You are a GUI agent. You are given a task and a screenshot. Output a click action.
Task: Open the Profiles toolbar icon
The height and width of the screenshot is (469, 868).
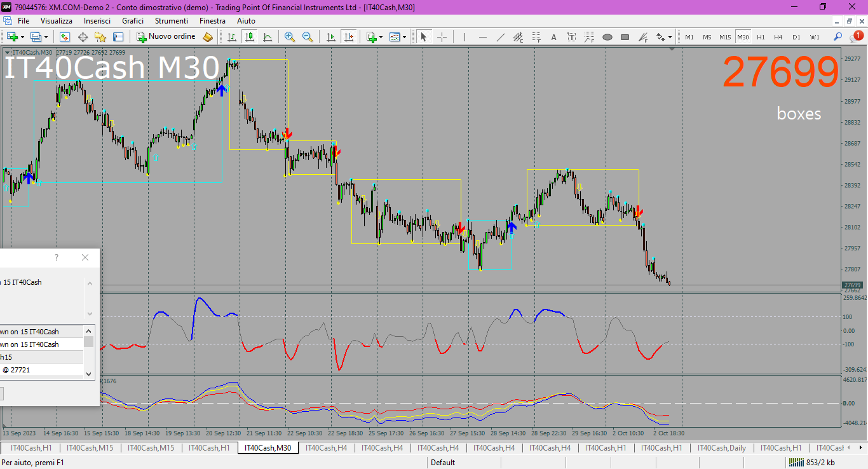36,37
